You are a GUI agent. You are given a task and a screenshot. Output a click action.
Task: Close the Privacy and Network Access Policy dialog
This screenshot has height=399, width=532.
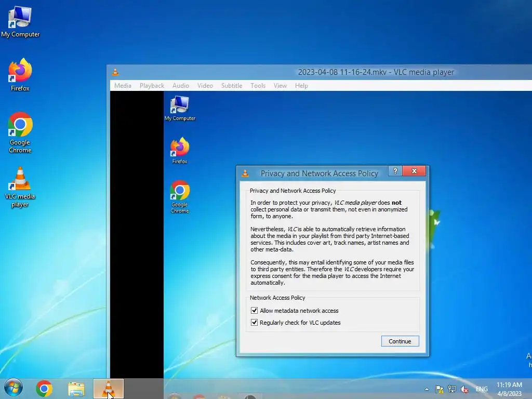[414, 171]
